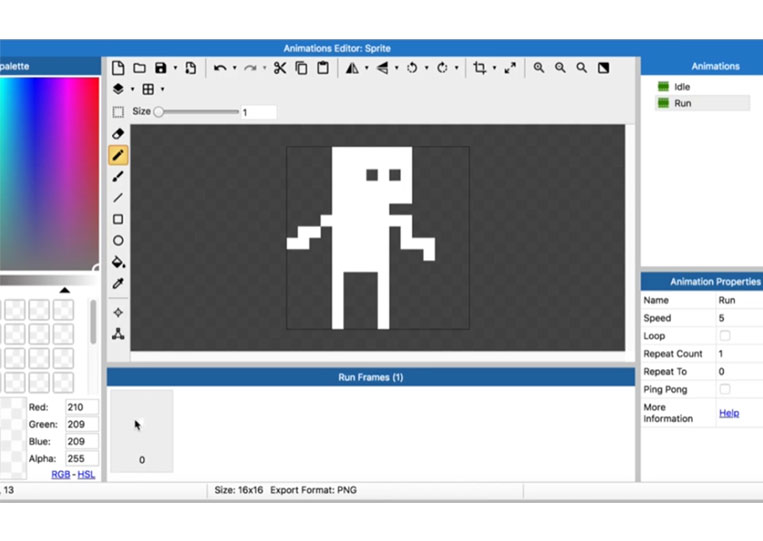Flip the sprite horizontally
The height and width of the screenshot is (541, 763).
pyautogui.click(x=352, y=68)
